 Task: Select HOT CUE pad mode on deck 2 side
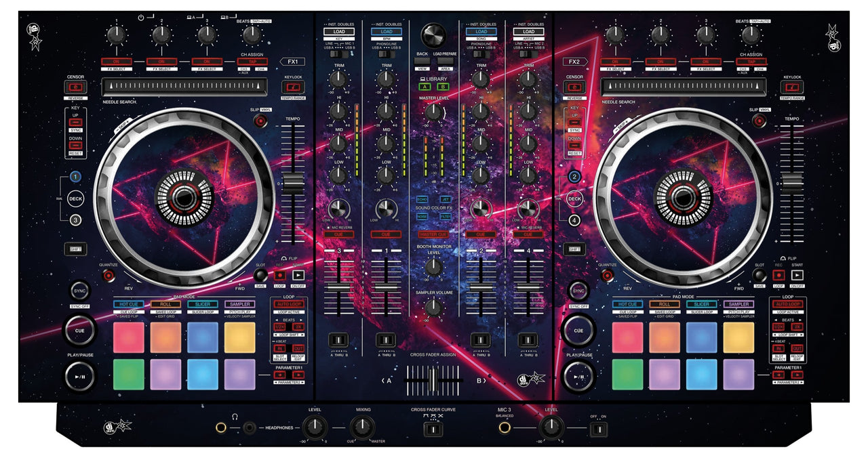627,305
